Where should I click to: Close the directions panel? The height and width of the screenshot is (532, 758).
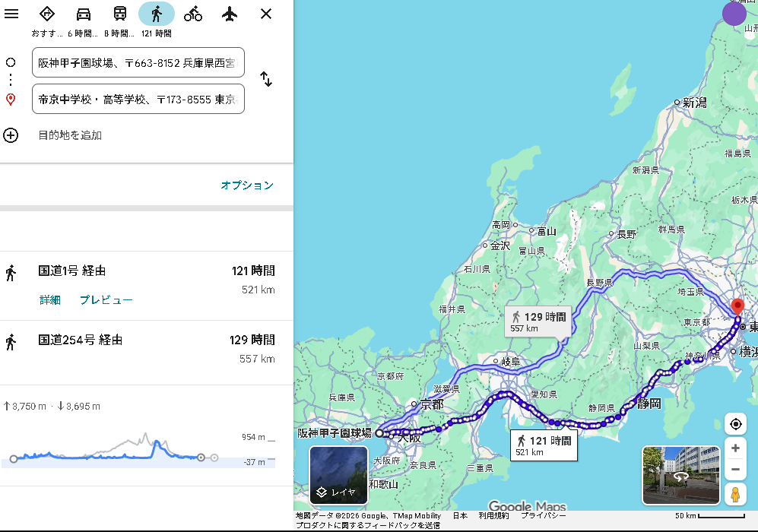coord(265,14)
